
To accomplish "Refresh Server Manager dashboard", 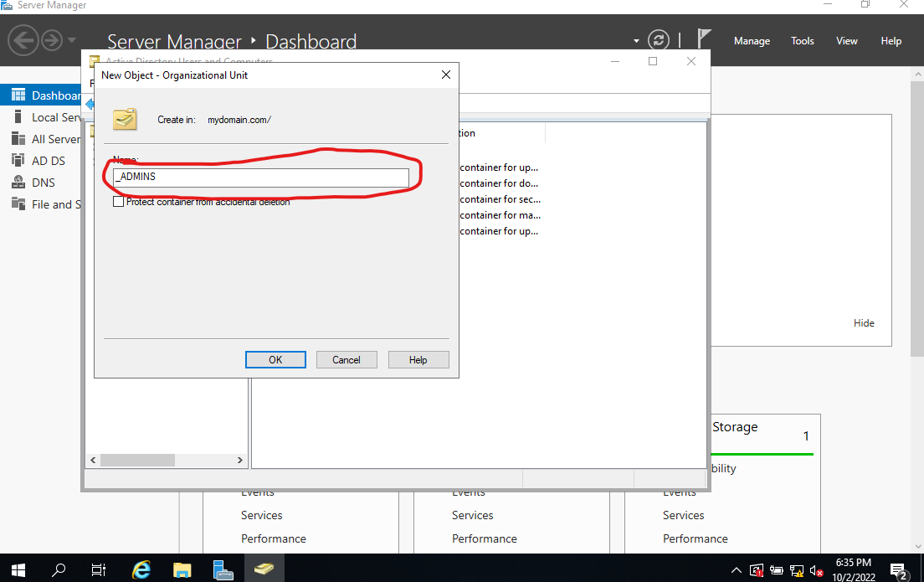I will click(658, 40).
